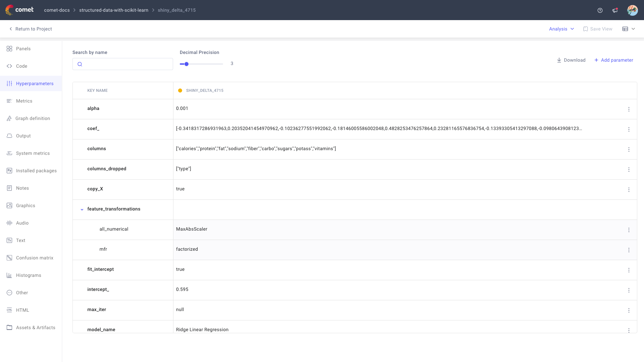Click the search magnifier icon
The image size is (644, 362).
tap(80, 64)
